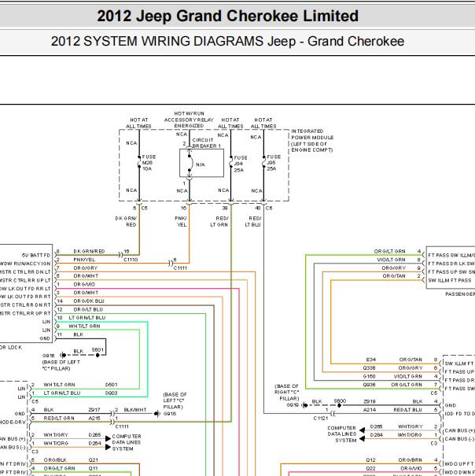Click the circuit breaker box marked "N/A"
The height and width of the screenshot is (476, 475).
pos(201,163)
